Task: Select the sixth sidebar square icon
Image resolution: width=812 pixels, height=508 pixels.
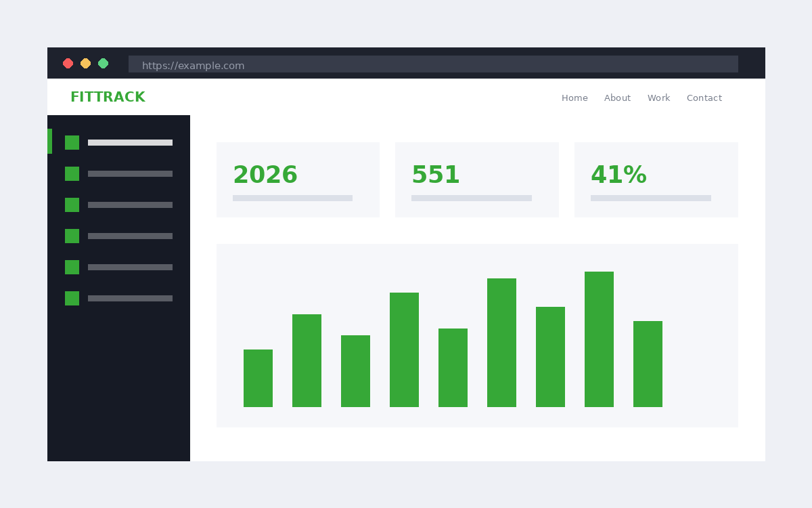Action: tap(72, 298)
